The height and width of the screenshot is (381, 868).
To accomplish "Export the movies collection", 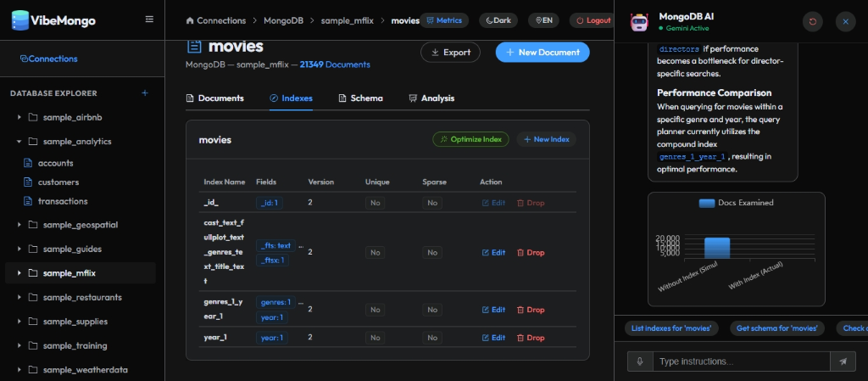I will point(451,52).
